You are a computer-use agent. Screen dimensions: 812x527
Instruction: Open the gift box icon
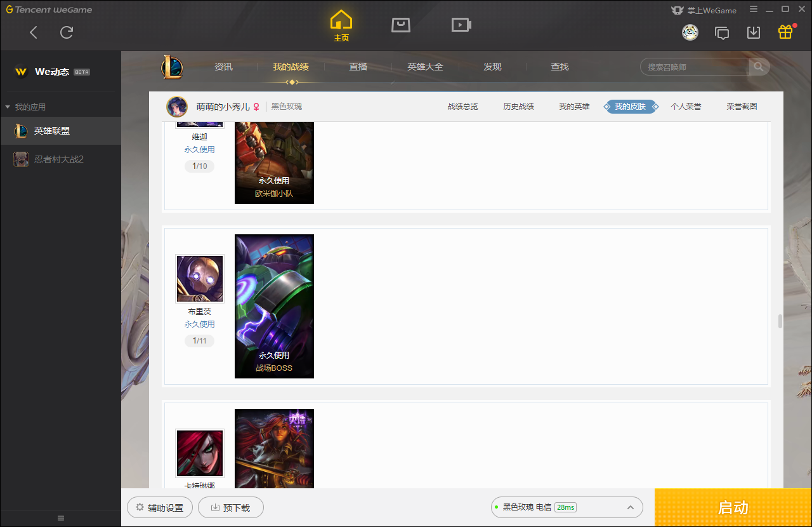(x=785, y=32)
